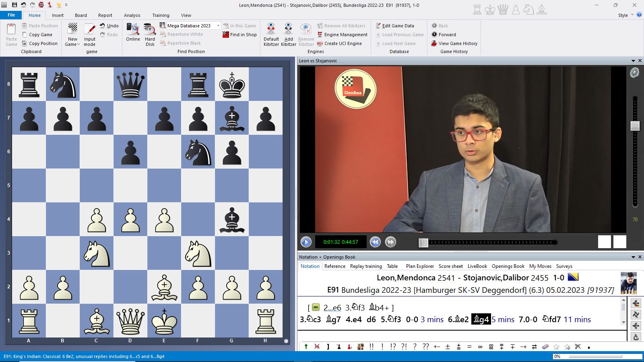Switch to the Analysis ribbon tab
This screenshot has width=644, height=362.
pyautogui.click(x=132, y=15)
